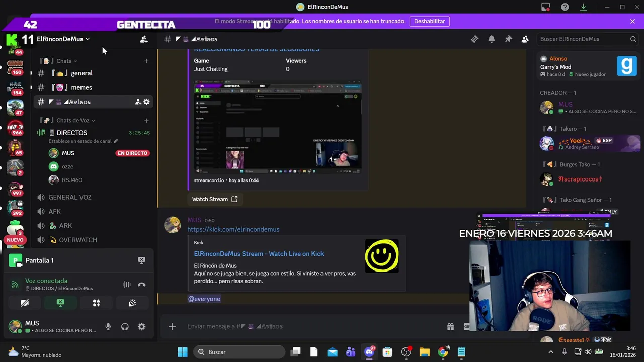The image size is (644, 362).
Task: Open Avisos channel settings gear
Action: [x=146, y=102]
